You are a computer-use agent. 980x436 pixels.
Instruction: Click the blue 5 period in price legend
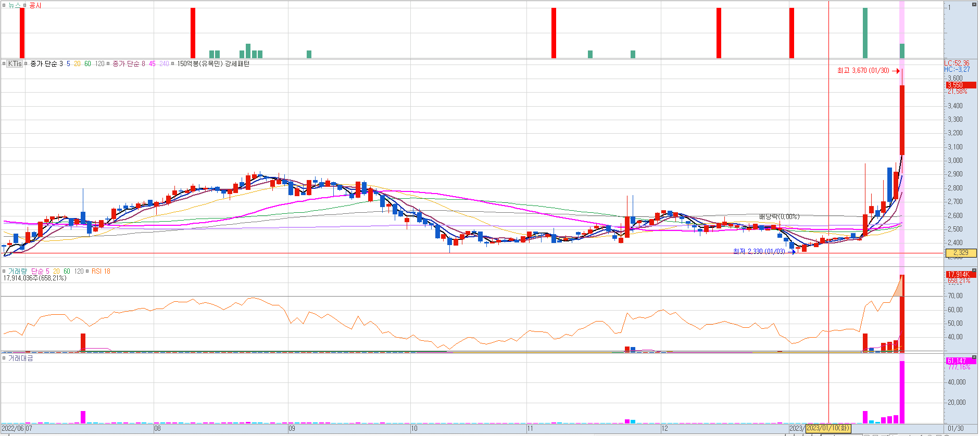pyautogui.click(x=68, y=63)
